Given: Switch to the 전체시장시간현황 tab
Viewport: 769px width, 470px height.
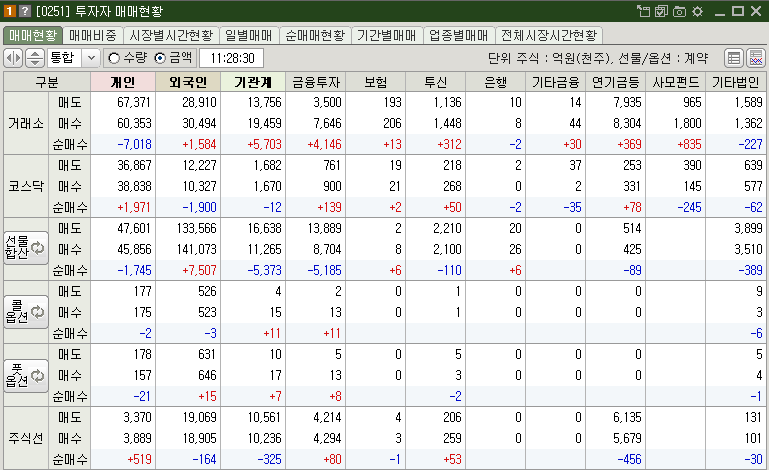Looking at the screenshot, I should pos(549,35).
